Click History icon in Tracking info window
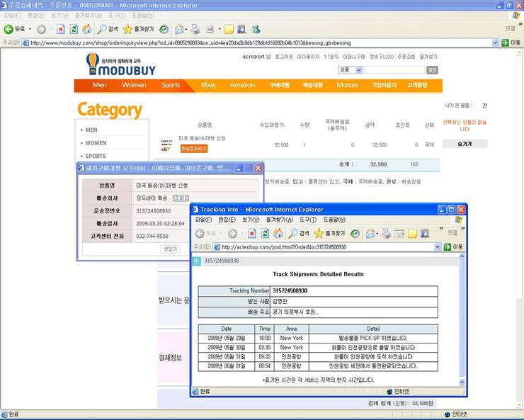The image size is (524, 420). [355, 233]
